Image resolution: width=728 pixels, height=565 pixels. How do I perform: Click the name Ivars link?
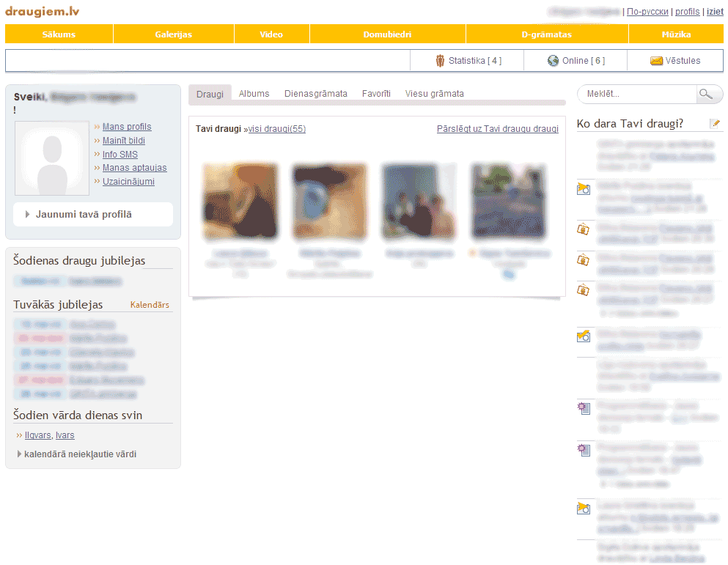click(65, 435)
